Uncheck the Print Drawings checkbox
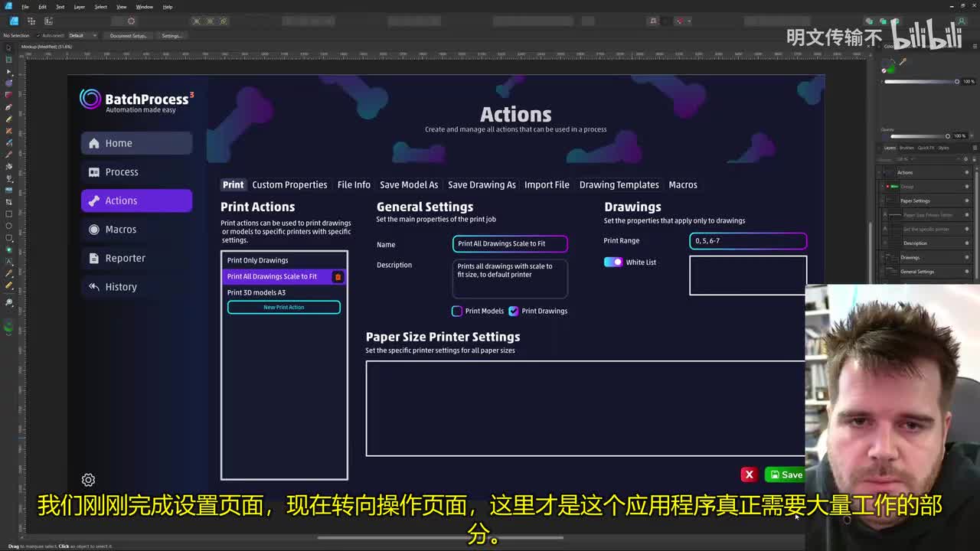The width and height of the screenshot is (980, 551). tap(514, 311)
